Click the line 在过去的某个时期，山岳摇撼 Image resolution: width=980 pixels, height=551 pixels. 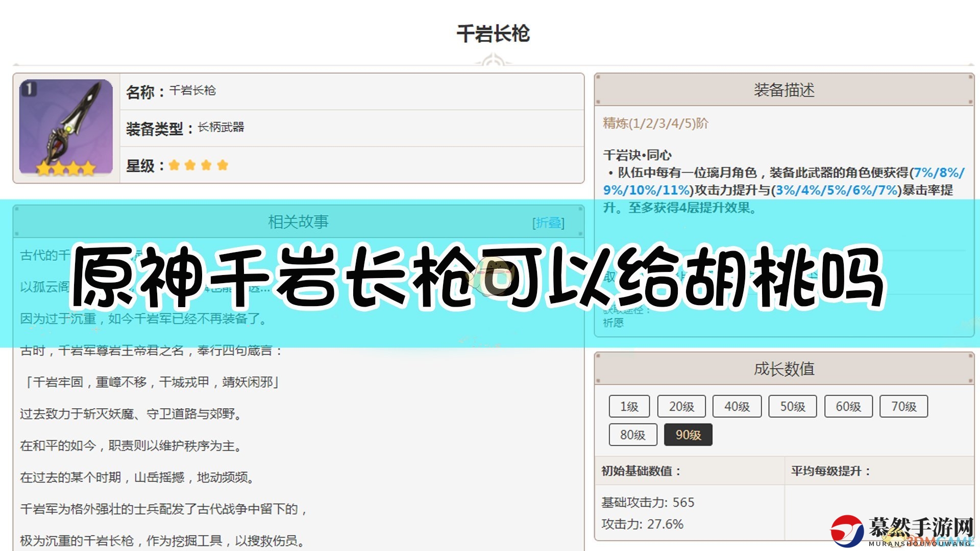[x=137, y=477]
